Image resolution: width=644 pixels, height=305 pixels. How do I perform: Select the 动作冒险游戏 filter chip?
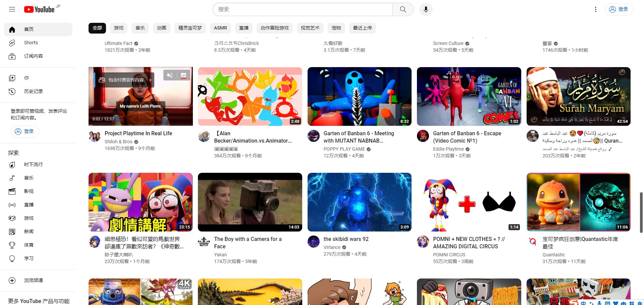click(x=275, y=28)
